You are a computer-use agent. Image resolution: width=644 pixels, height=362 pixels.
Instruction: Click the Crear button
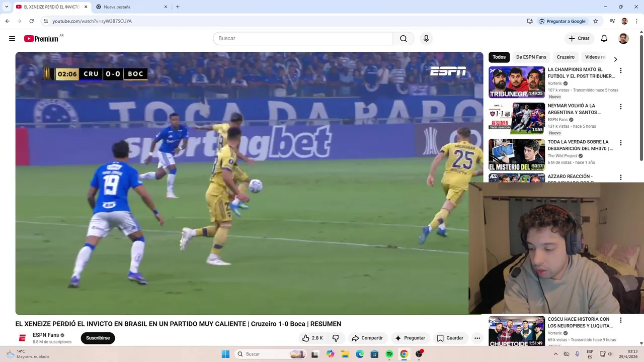click(579, 39)
